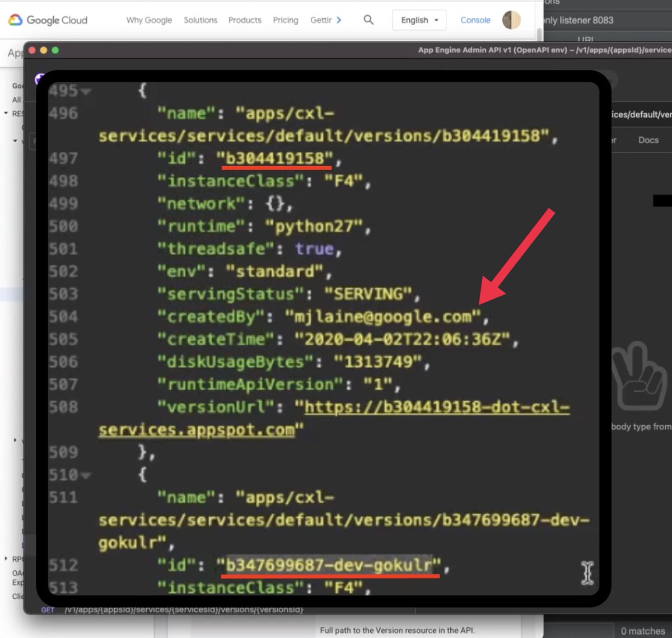
Task: Collapse the JSON block at line 510
Action: click(86, 476)
